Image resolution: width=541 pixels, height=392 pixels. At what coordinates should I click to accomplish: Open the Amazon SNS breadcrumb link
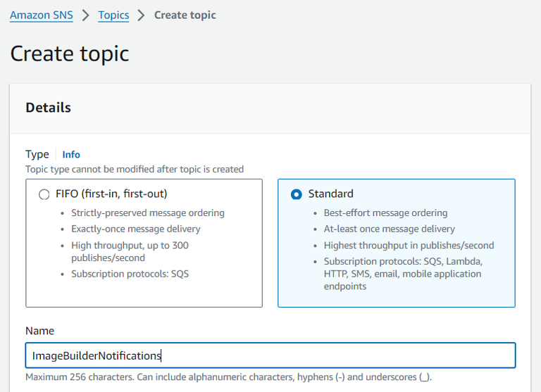click(x=41, y=15)
